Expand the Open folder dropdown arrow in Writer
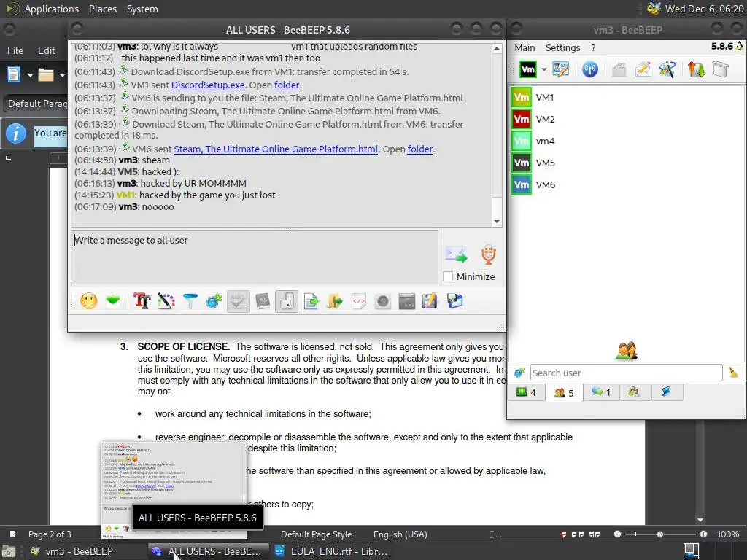 tap(62, 75)
